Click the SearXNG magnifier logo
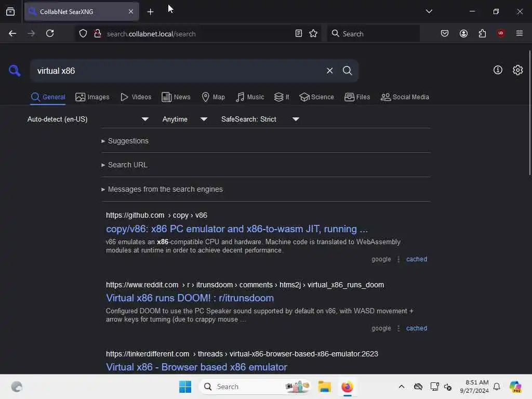Image resolution: width=532 pixels, height=399 pixels. coord(15,71)
